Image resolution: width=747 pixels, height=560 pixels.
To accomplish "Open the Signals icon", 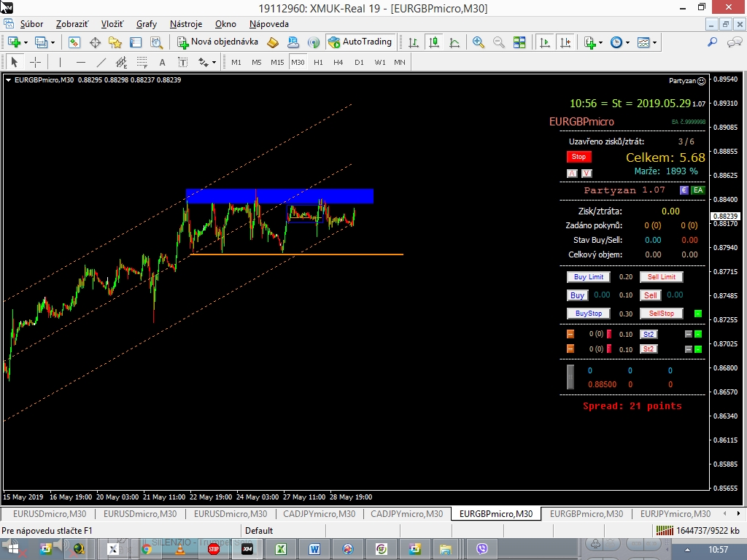I will 314,42.
